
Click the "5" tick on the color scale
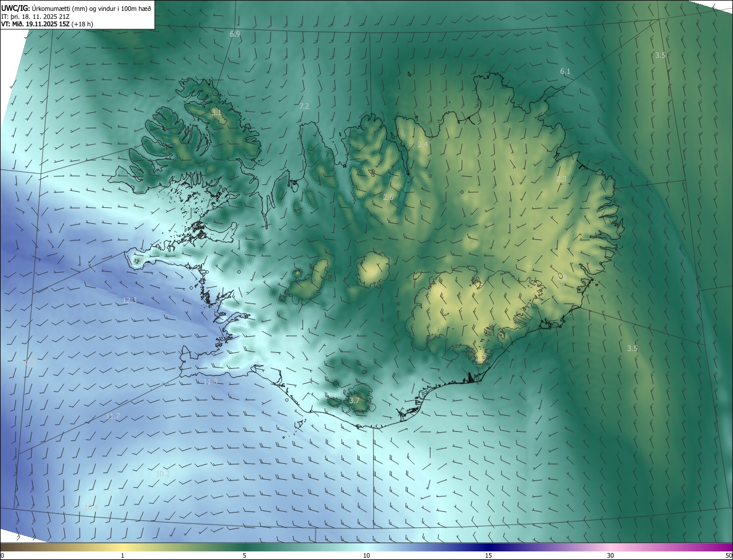point(245,555)
